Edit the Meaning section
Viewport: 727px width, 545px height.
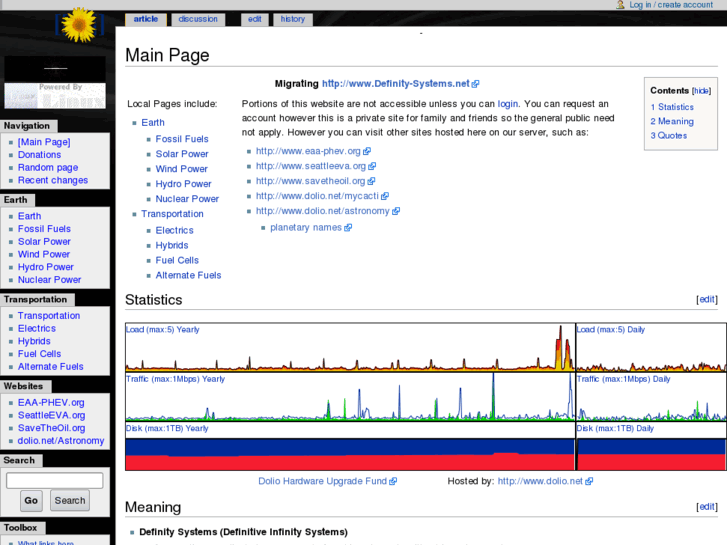click(707, 507)
